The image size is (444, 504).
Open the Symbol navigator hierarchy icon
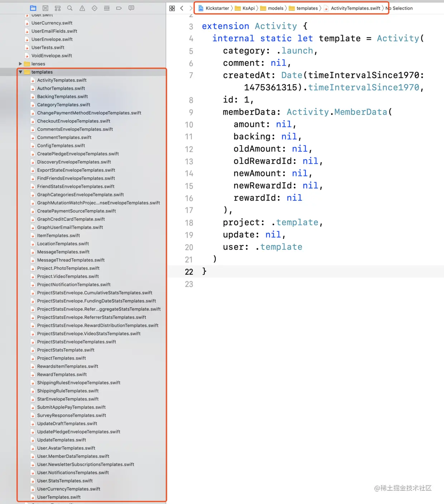click(58, 8)
